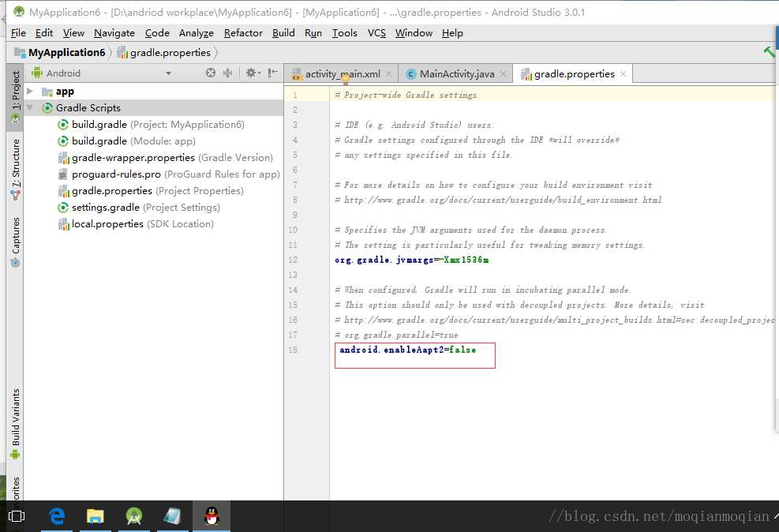The width and height of the screenshot is (779, 532).
Task: Open build.gradle (Module: app)
Action: [127, 141]
